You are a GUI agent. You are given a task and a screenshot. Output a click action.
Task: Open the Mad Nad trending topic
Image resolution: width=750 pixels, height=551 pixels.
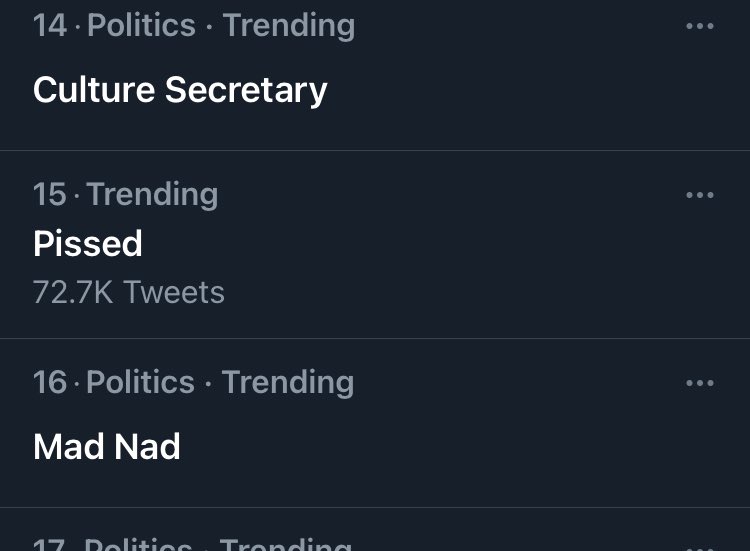(107, 447)
